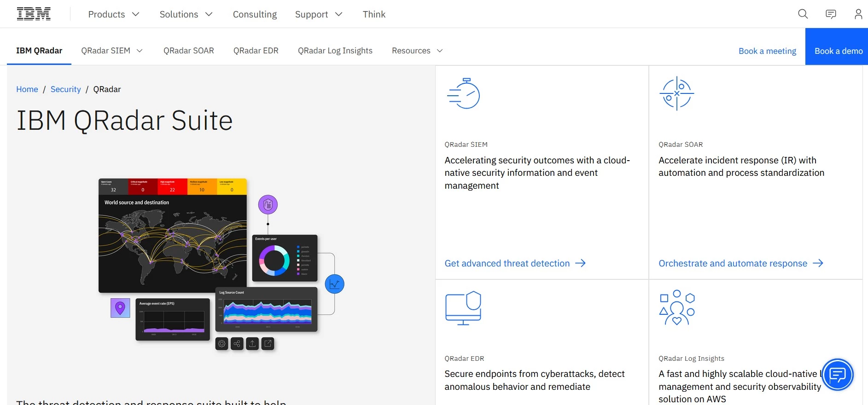Click 'Accelerate incident response (IR)' description
Image resolution: width=868 pixels, height=405 pixels.
(x=741, y=166)
